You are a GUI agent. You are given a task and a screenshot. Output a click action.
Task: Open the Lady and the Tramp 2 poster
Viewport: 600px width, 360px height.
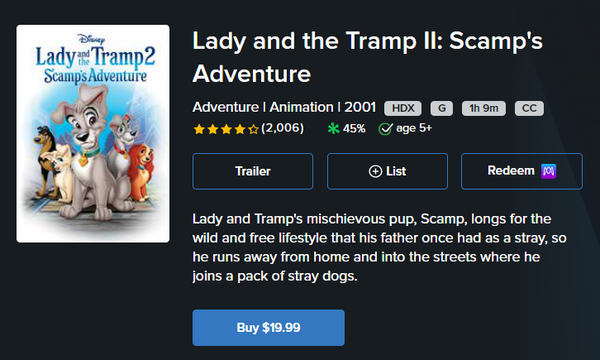93,134
